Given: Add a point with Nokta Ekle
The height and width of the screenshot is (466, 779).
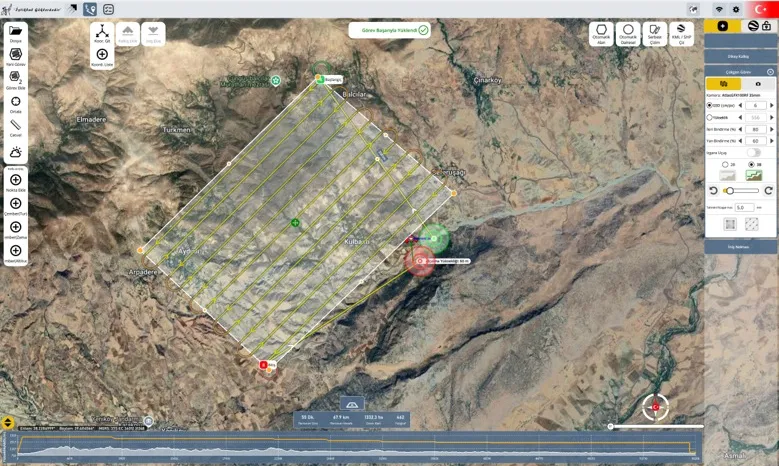Looking at the screenshot, I should [x=15, y=180].
